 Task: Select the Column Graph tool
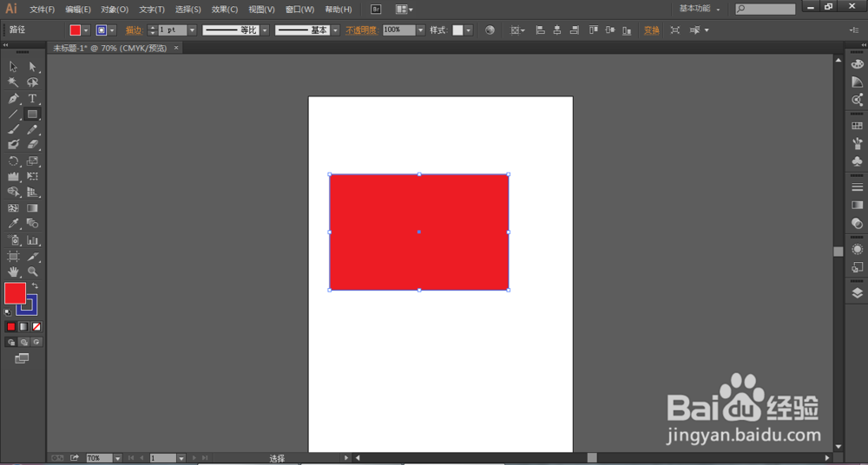point(33,240)
